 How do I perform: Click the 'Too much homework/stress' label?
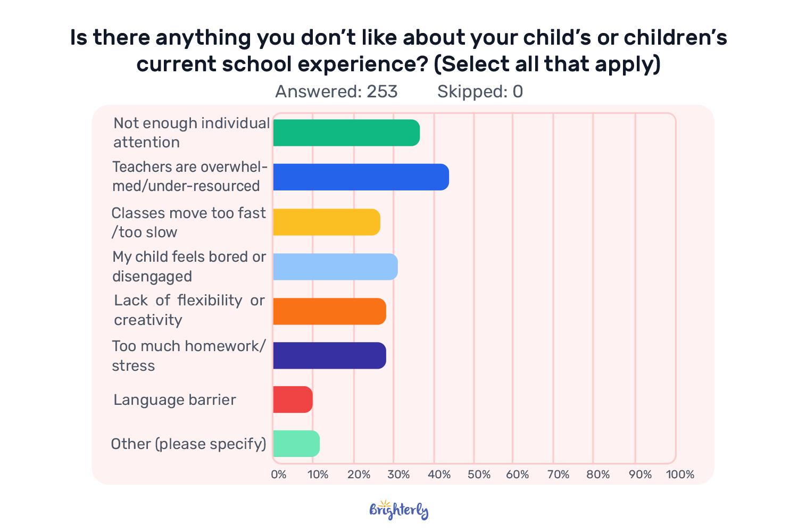pos(189,355)
